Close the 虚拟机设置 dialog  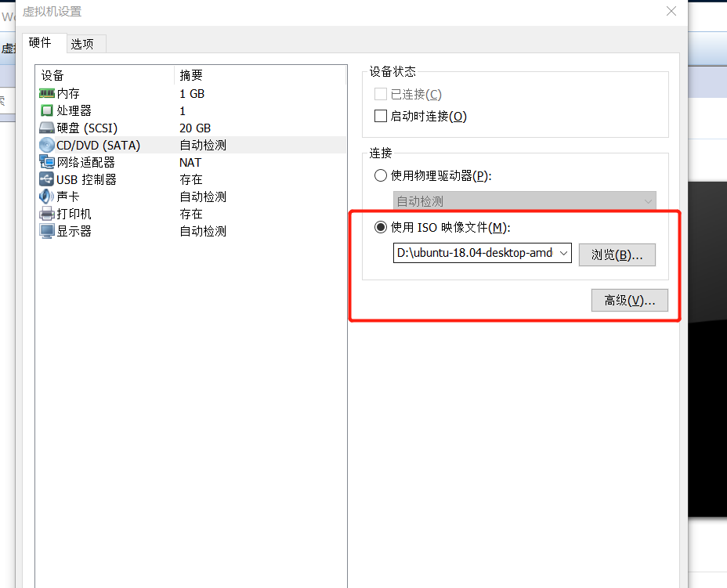coord(671,11)
